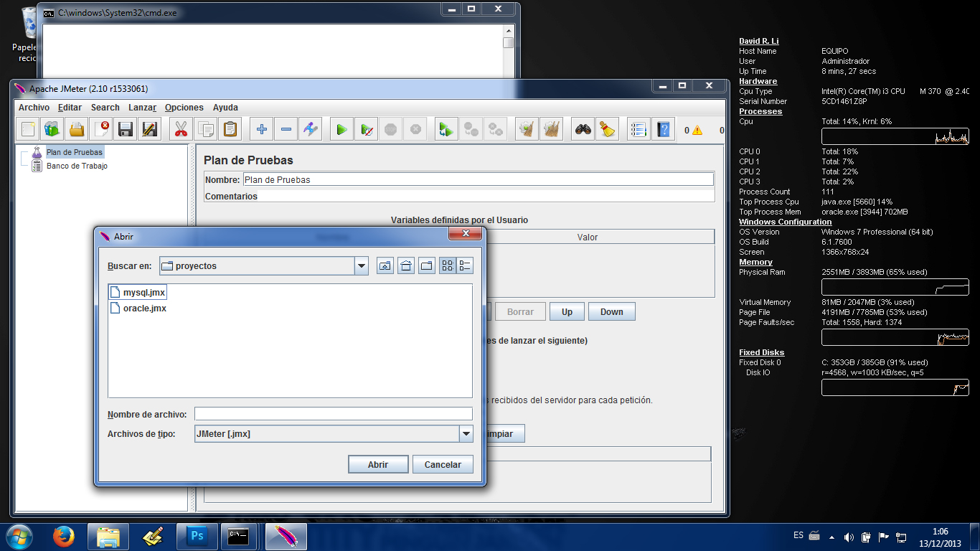Switch to Details view in Abrir dialog
The height and width of the screenshot is (551, 980).
pos(465,266)
